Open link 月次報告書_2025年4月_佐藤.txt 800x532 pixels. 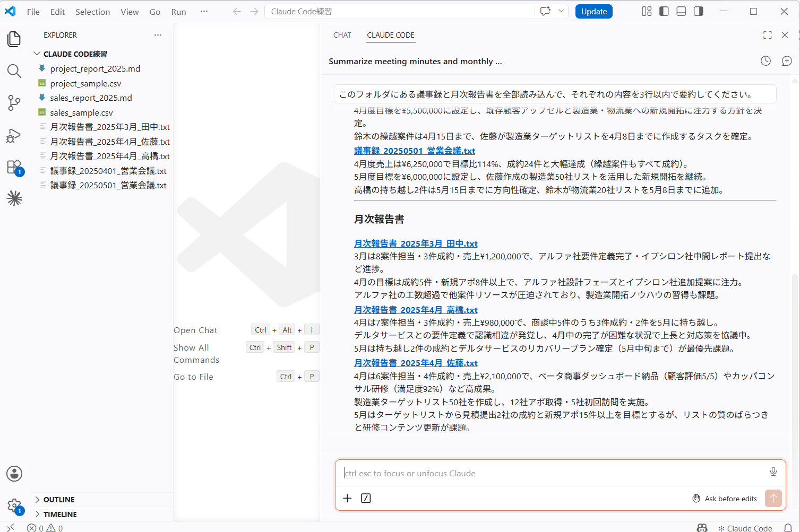point(416,363)
